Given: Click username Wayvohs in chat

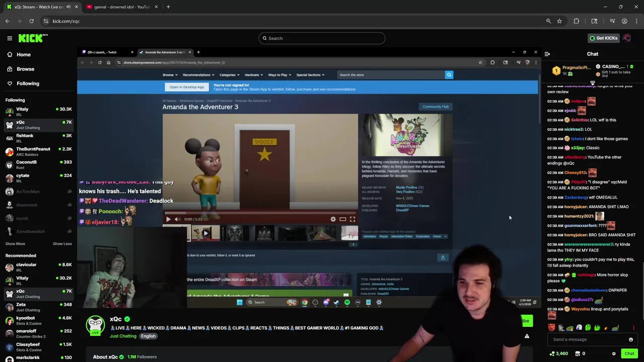Looking at the screenshot, I should 580,309.
